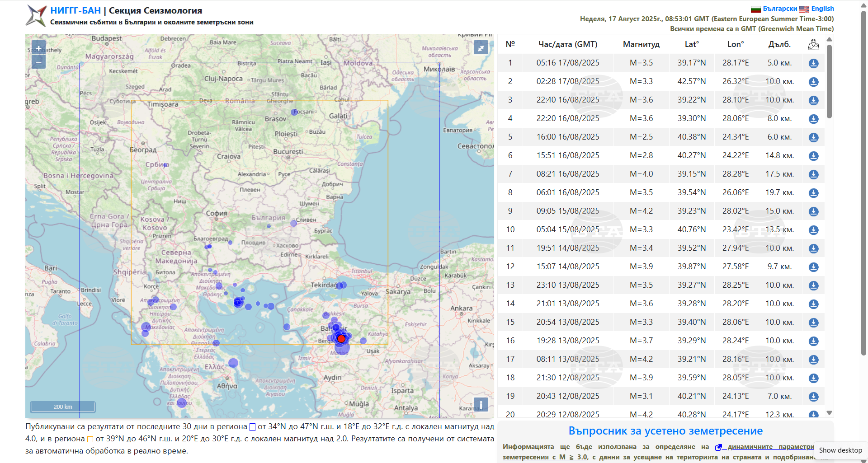Click the NIGGI-BAN logo icon
This screenshot has height=463, width=868.
coord(36,16)
